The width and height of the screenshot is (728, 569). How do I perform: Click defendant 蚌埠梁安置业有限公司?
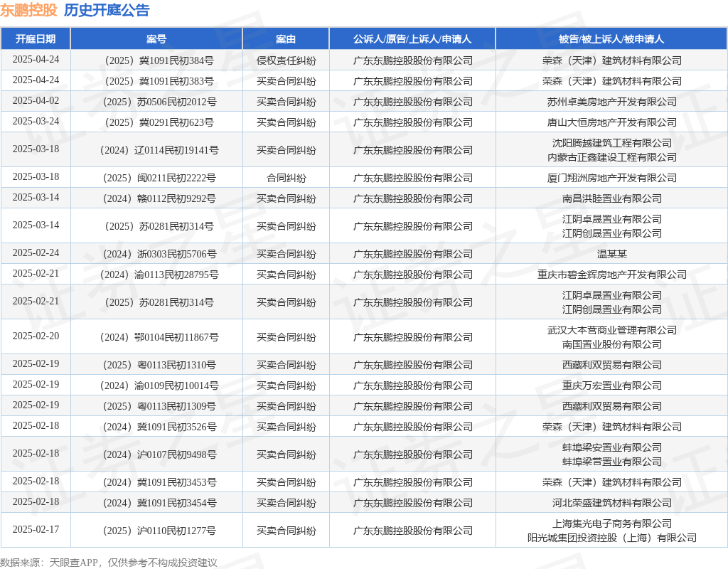tap(611, 448)
